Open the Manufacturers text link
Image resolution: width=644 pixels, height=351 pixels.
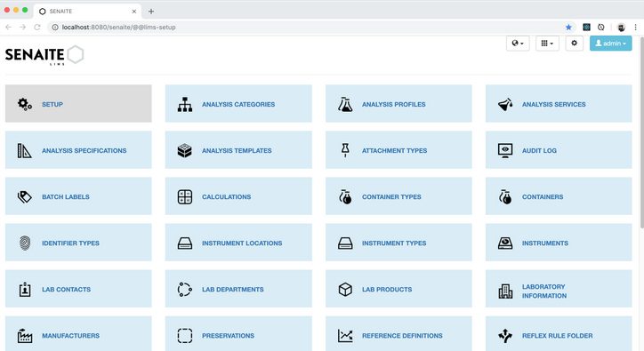(x=70, y=336)
